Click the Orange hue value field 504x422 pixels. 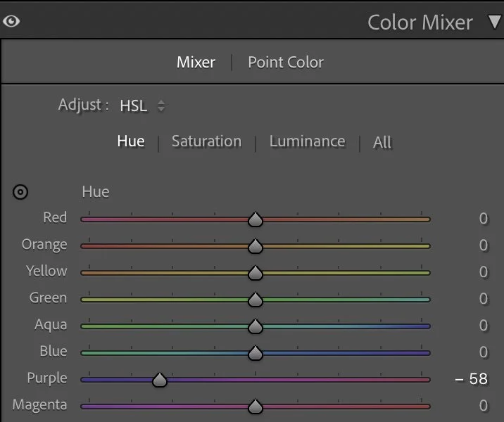click(483, 245)
